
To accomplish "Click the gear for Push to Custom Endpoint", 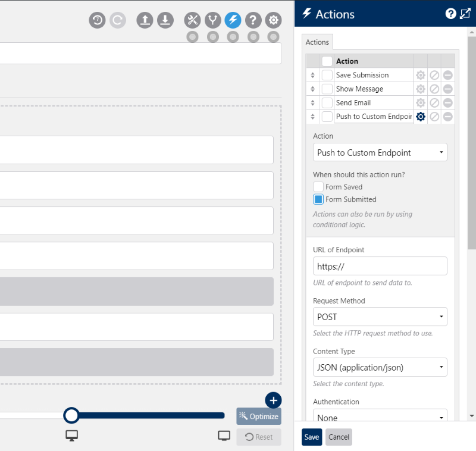I will (421, 117).
